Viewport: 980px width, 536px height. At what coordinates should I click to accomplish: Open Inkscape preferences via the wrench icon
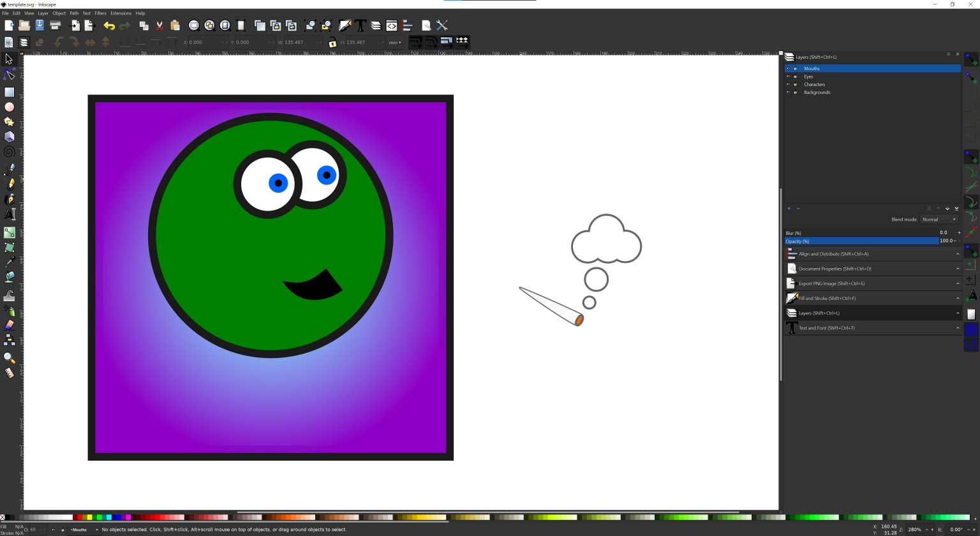442,26
